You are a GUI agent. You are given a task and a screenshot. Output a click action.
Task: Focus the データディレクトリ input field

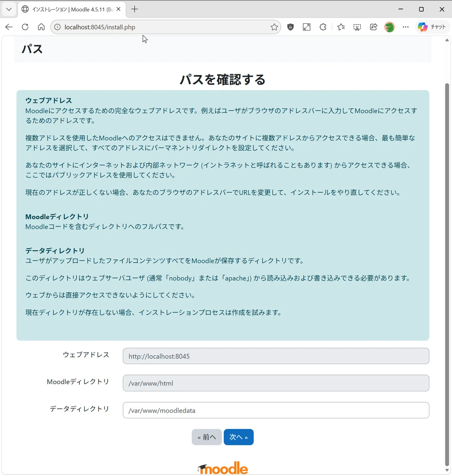pyautogui.click(x=276, y=410)
